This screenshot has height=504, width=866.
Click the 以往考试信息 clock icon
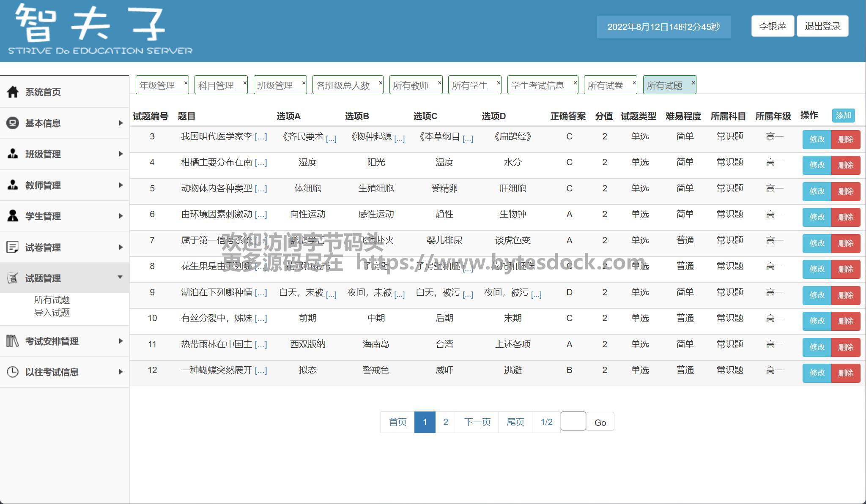click(x=13, y=372)
